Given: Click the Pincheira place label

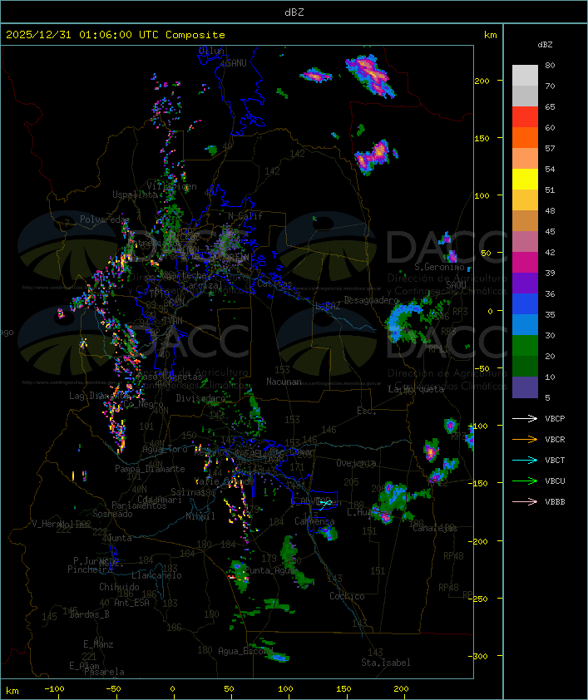Looking at the screenshot, I should [x=90, y=569].
